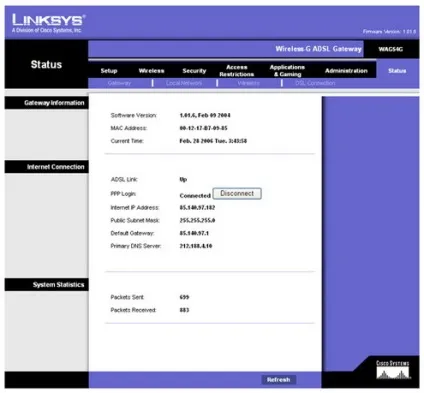The image size is (424, 393).
Task: Open the Wireless main tab
Action: tap(151, 71)
